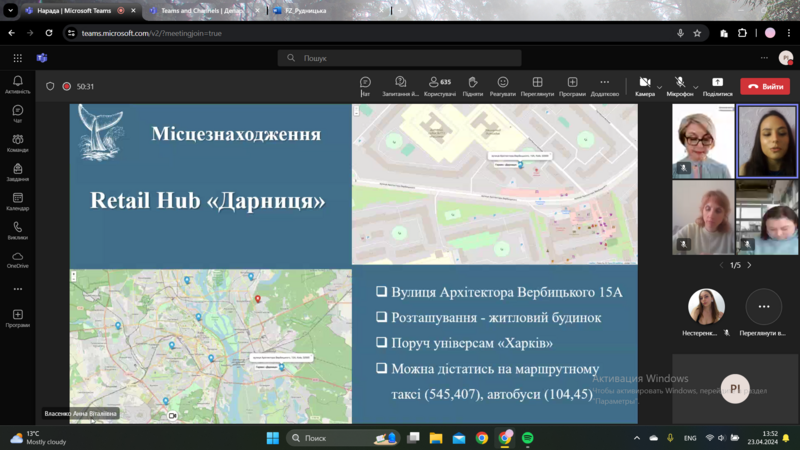Open File Explorer from the taskbar

coord(436,438)
